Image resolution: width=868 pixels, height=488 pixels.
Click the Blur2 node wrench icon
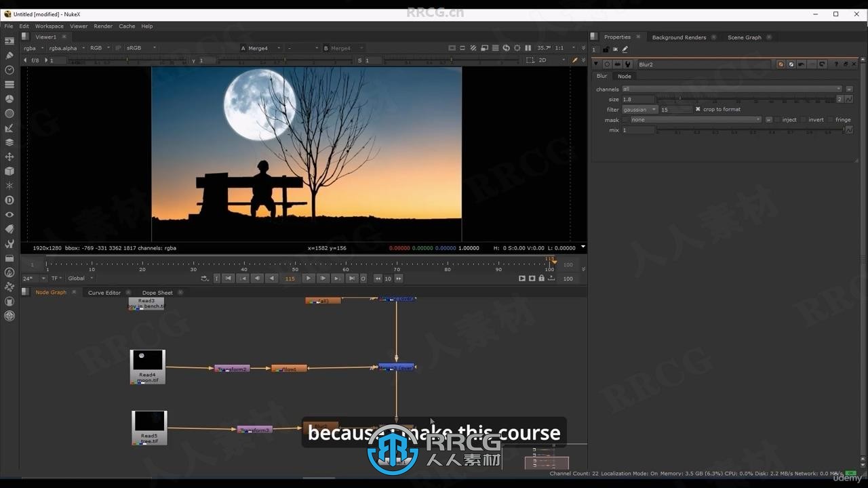coord(628,64)
